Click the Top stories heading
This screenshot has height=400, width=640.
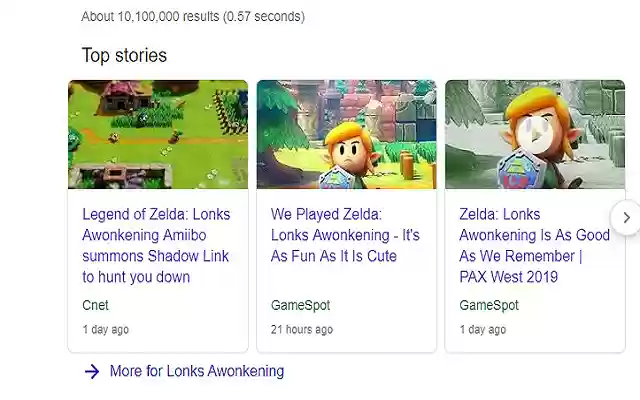124,55
